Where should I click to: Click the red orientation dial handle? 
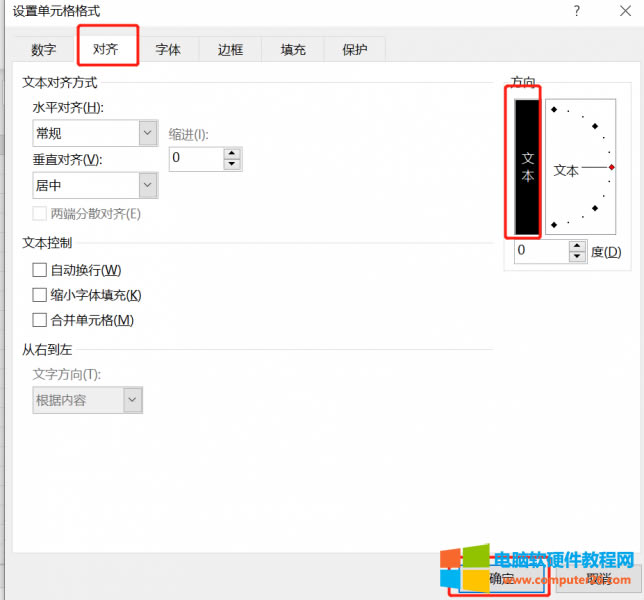pyautogui.click(x=611, y=167)
